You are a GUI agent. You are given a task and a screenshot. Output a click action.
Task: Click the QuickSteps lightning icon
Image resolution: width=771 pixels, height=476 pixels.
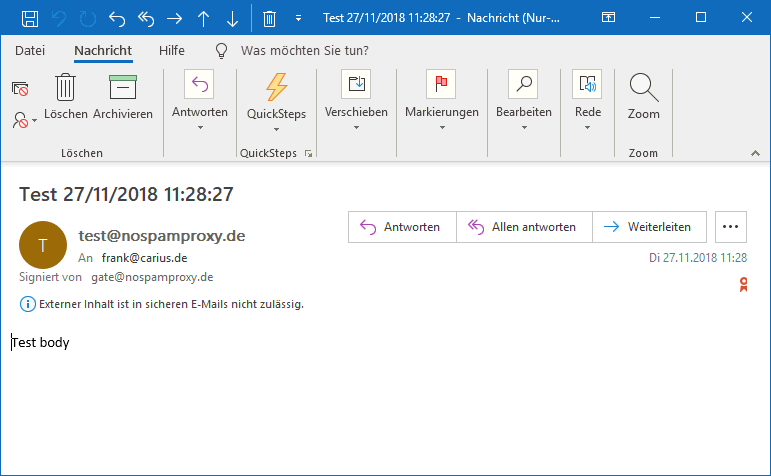tap(276, 86)
